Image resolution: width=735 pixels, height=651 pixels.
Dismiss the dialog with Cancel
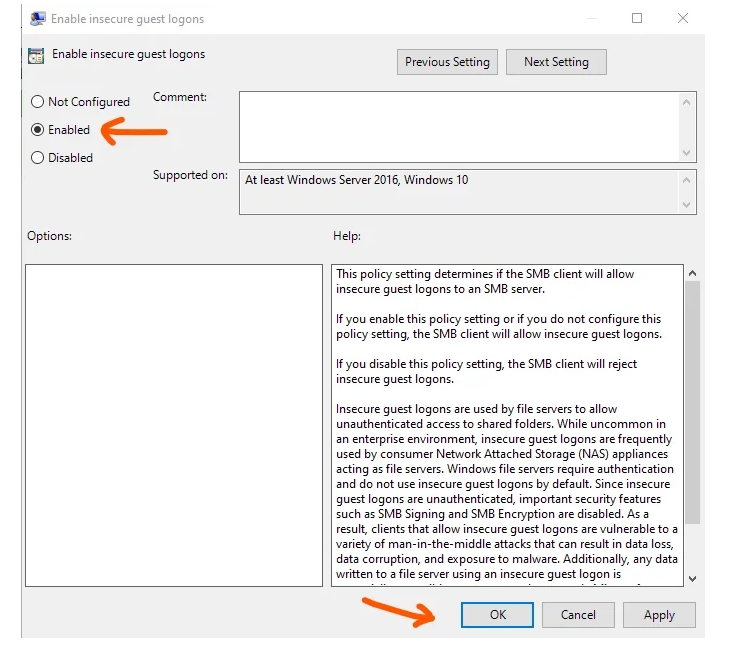pyautogui.click(x=578, y=615)
